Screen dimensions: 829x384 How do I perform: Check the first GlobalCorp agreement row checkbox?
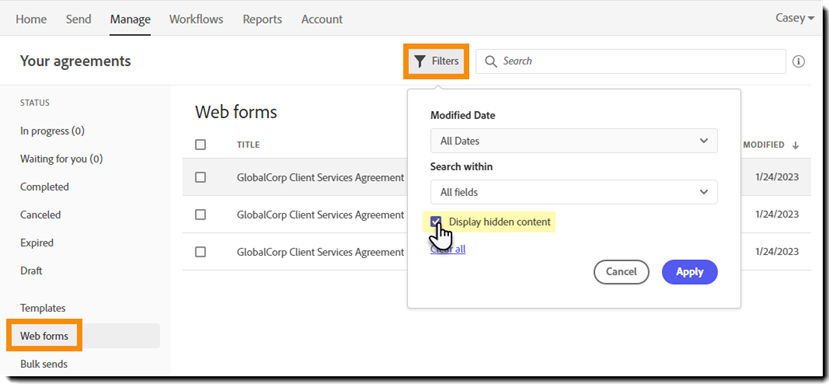200,178
